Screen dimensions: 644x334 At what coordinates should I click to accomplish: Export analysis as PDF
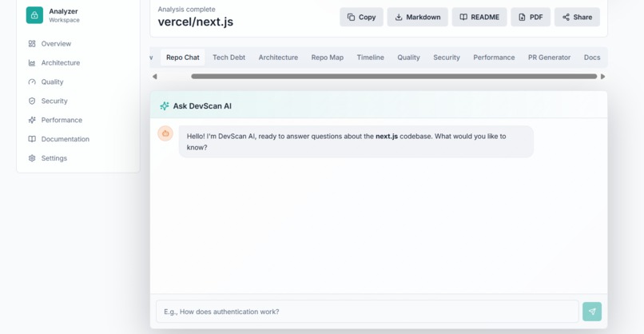(531, 18)
